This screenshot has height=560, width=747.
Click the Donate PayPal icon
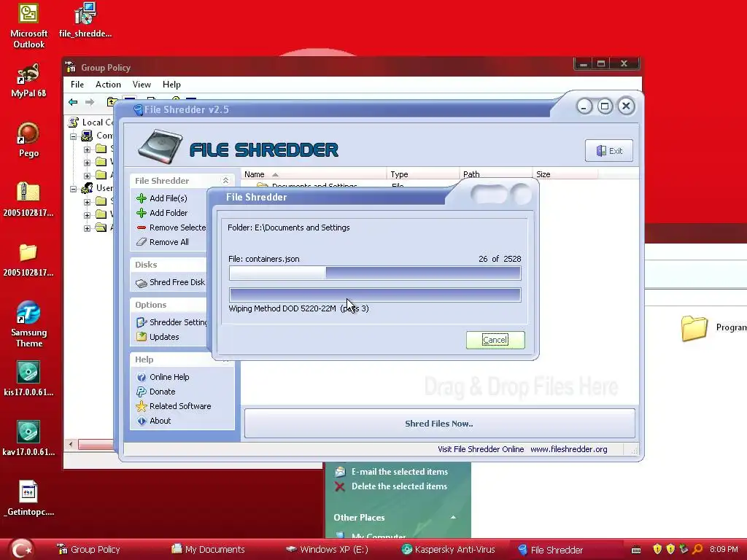click(x=142, y=392)
